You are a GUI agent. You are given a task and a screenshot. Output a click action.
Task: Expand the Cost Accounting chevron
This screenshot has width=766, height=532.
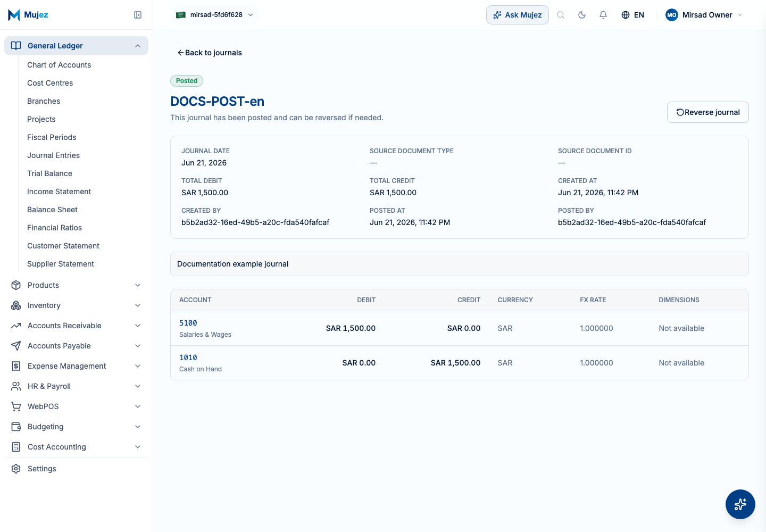tap(138, 447)
